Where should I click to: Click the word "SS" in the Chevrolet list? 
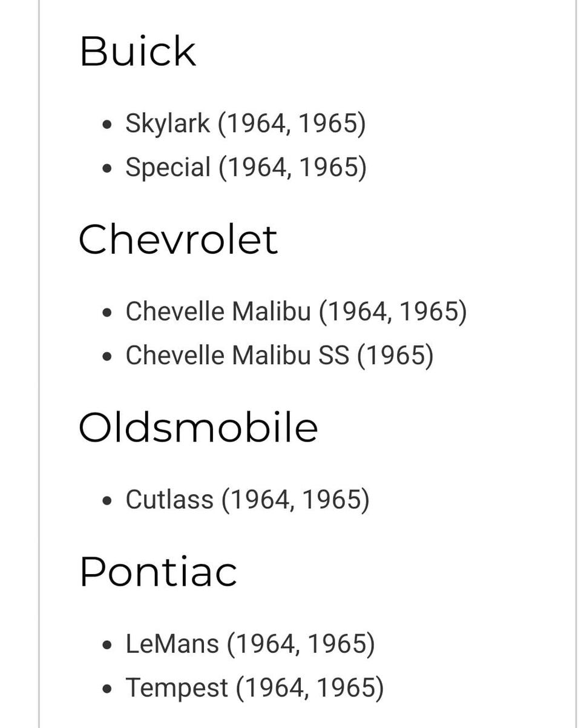[x=333, y=356]
